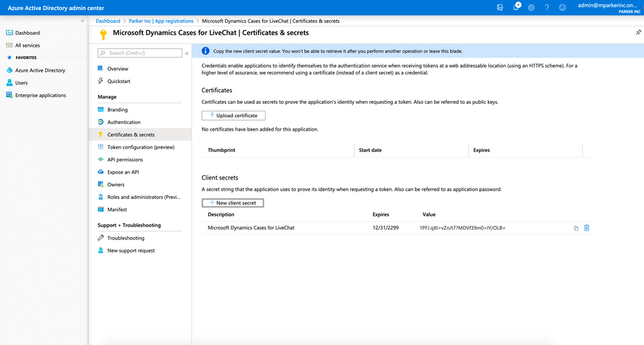This screenshot has height=345, width=644.
Task: Click the Troubleshooting wrench icon
Action: pos(101,238)
